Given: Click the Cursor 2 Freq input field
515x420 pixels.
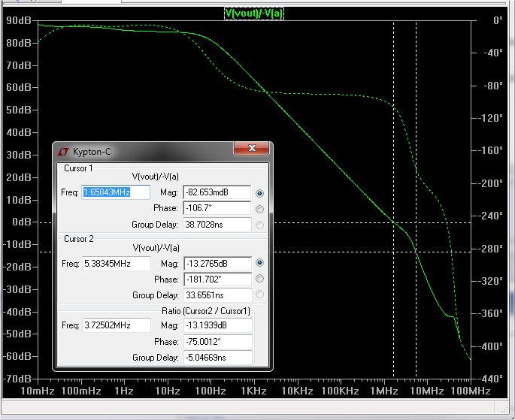Looking at the screenshot, I should pos(117,264).
